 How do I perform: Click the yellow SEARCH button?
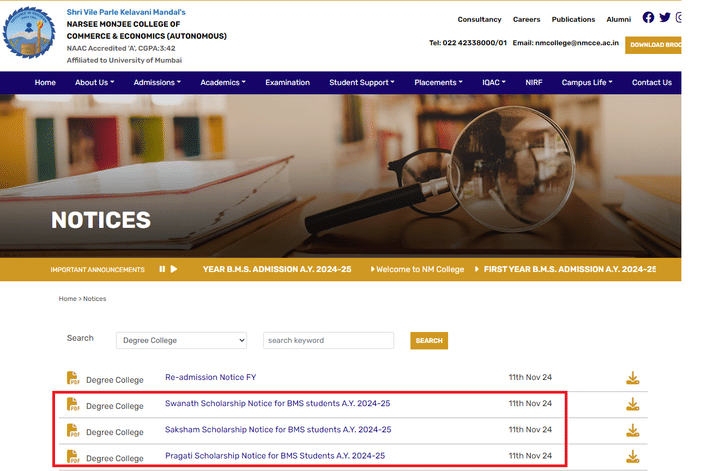[x=429, y=341]
